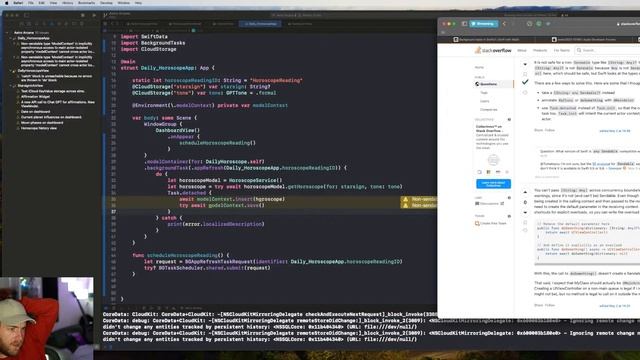The width and height of the screenshot is (640, 360).
Task: Click Stack Overflow logo
Action: click(x=493, y=50)
